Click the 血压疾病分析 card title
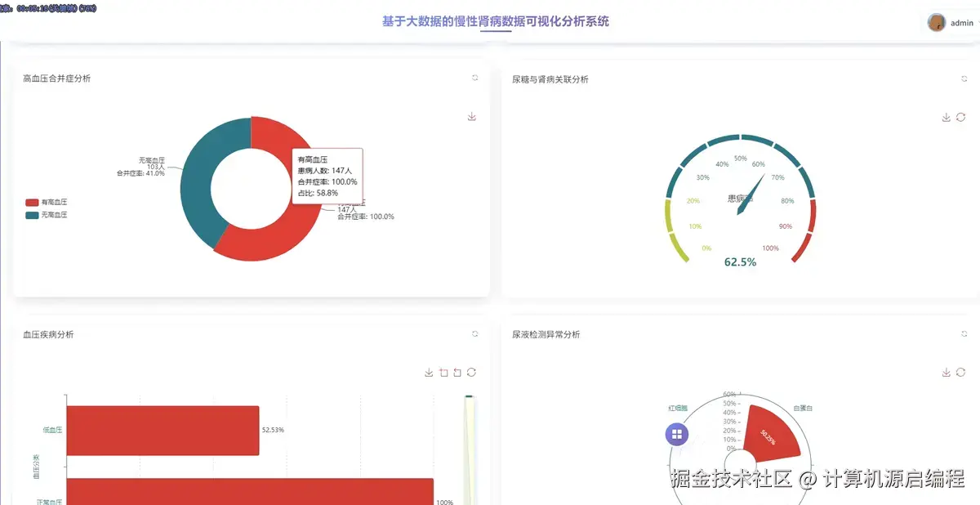The width and height of the screenshot is (980, 505). pyautogui.click(x=48, y=334)
